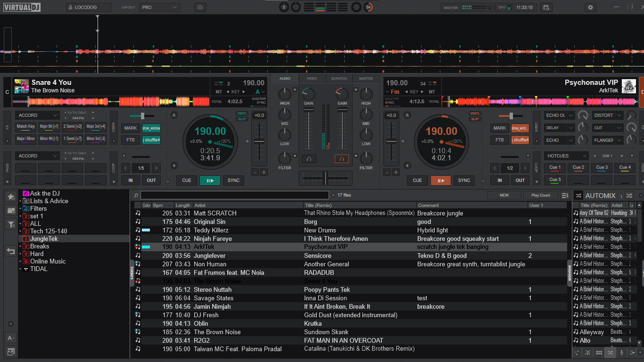The image size is (644, 362).
Task: Toggle left deck show_window custom button
Action: click(151, 128)
